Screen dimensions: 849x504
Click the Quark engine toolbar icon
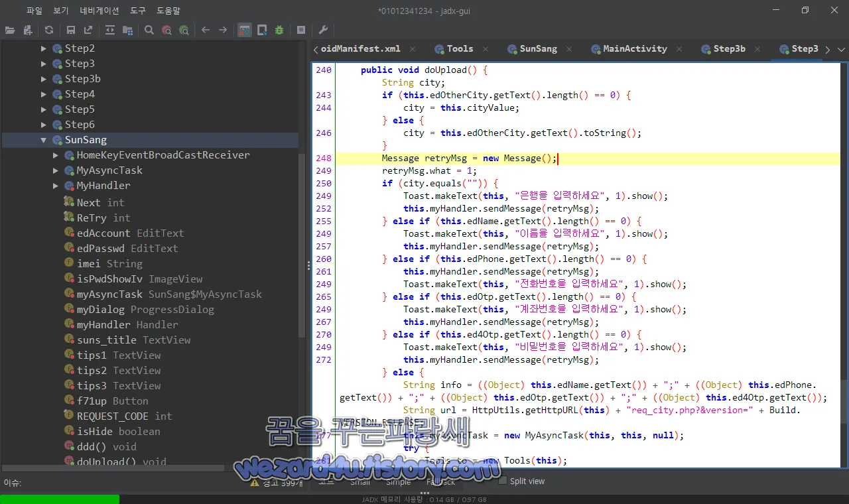point(262,30)
